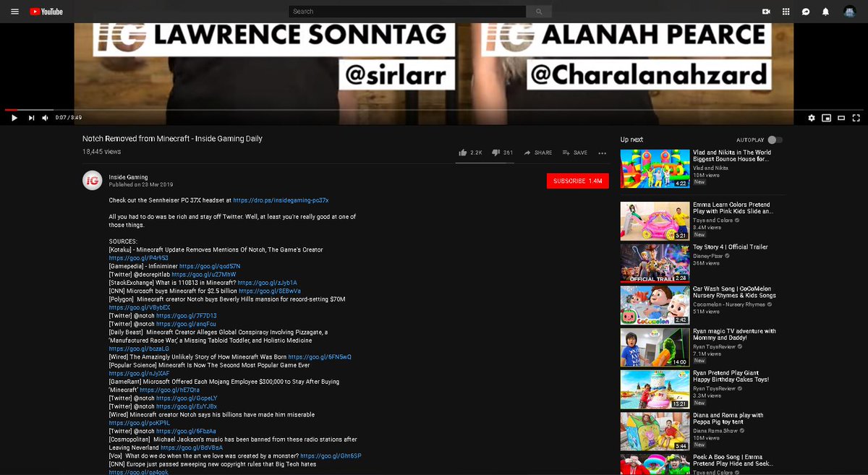Click the search magnifier button
Viewport: 868px width, 475px height.
coord(539,12)
